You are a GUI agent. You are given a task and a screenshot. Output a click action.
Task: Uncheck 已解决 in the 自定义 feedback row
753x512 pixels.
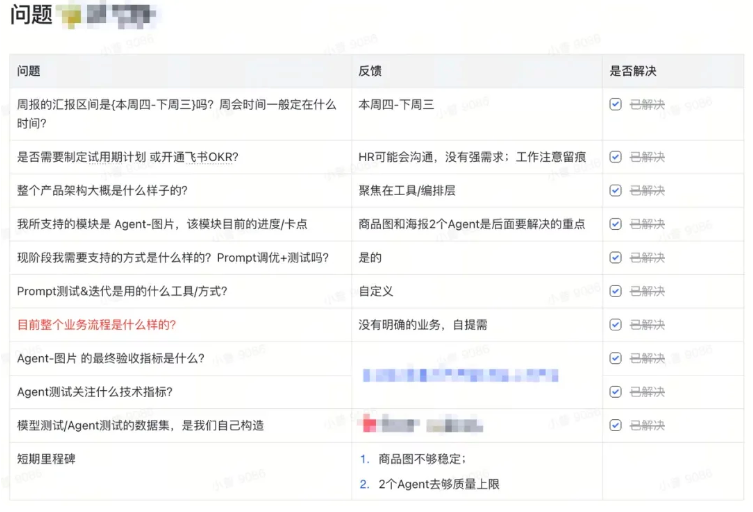tap(616, 291)
